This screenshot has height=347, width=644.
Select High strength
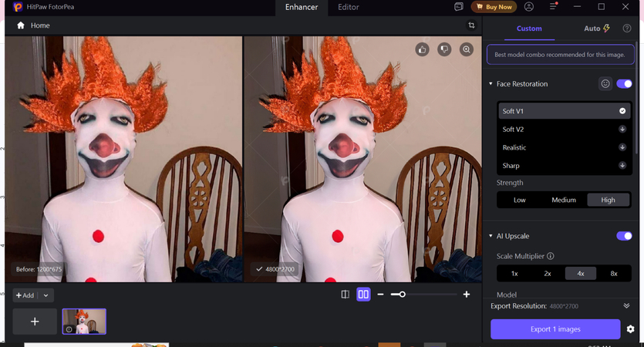[609, 200]
